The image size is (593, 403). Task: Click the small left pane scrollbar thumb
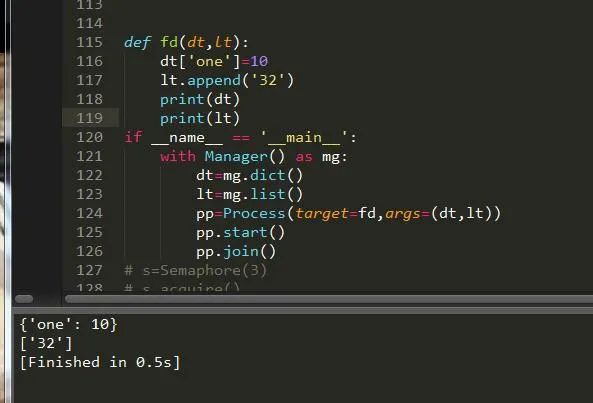[x=24, y=299]
